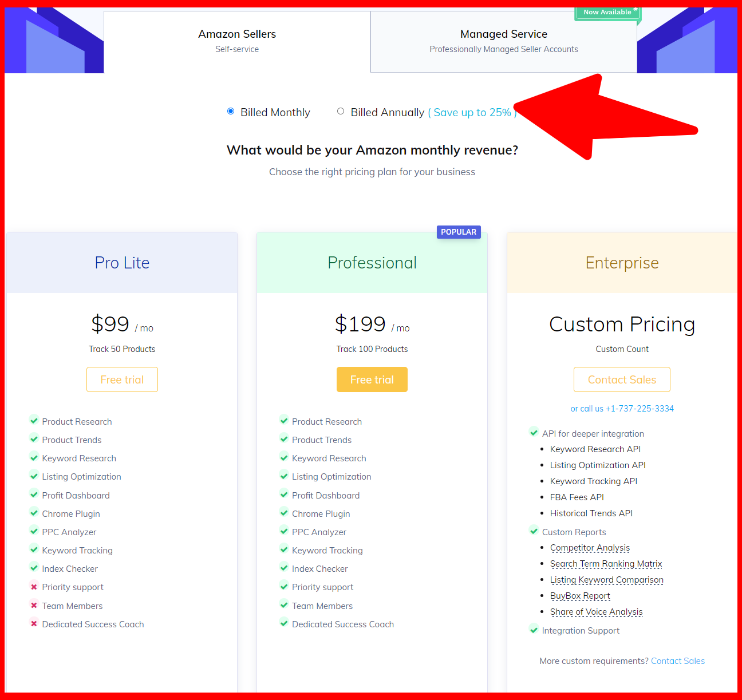The height and width of the screenshot is (700, 742).
Task: Select the Billed Monthly radio button
Action: tap(231, 111)
